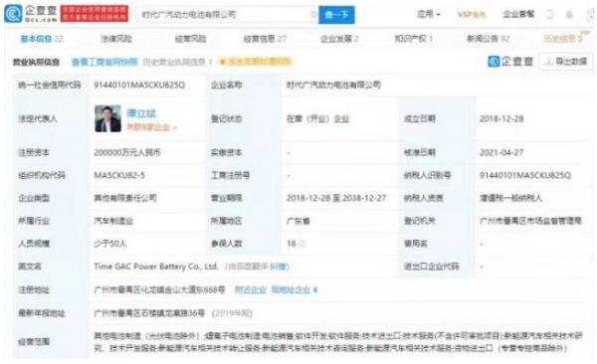Screen dimensions: 597x364
Task: Click taxpayer qualification 增值税一般纳税人
Action: click(x=510, y=198)
